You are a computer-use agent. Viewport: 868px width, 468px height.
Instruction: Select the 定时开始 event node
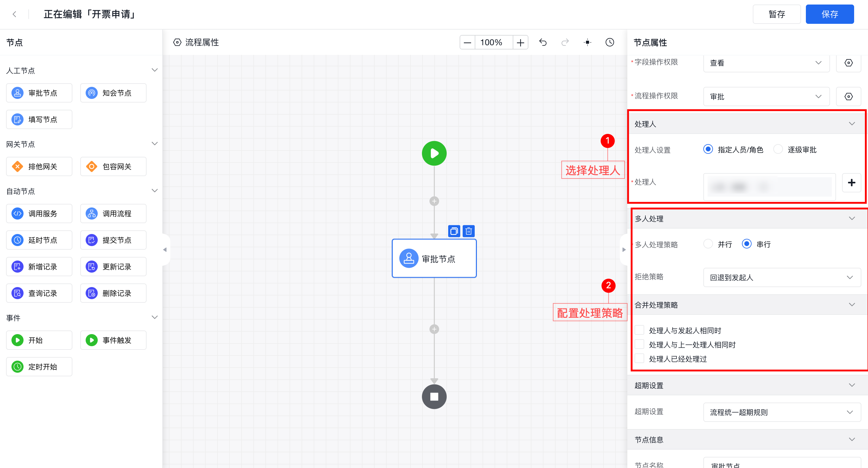[x=39, y=367]
